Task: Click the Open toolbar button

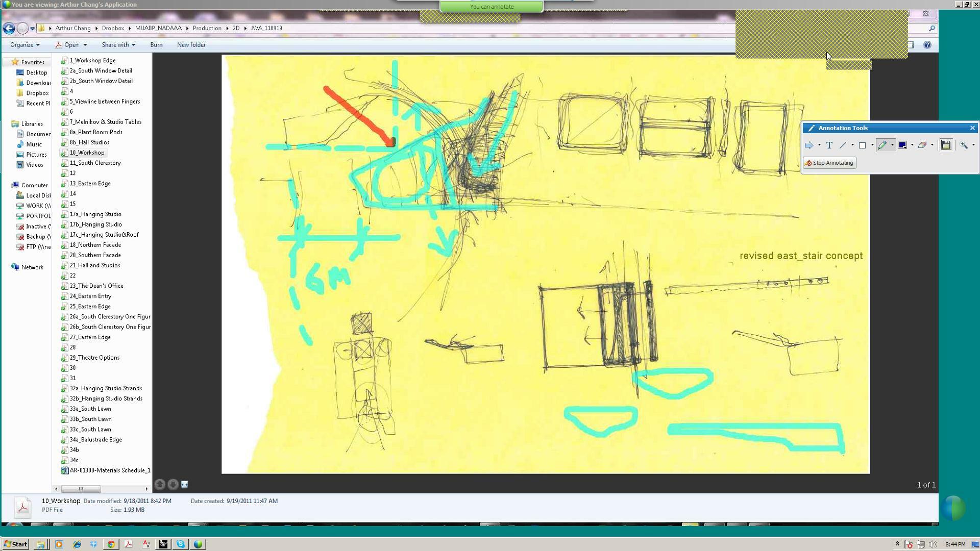Action: tap(67, 45)
